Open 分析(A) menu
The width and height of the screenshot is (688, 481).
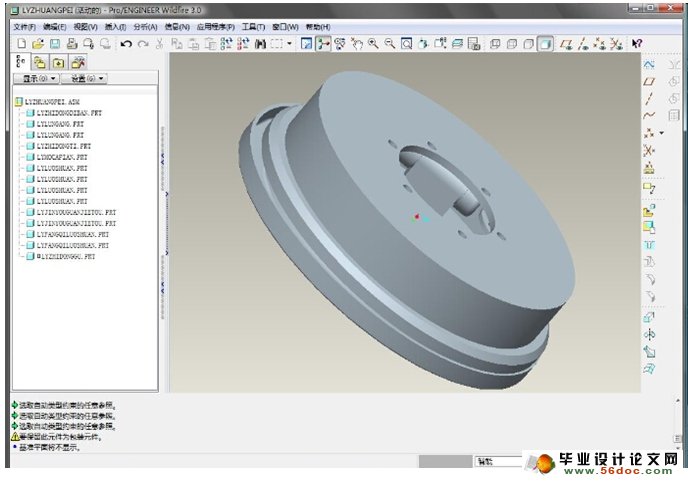click(146, 27)
